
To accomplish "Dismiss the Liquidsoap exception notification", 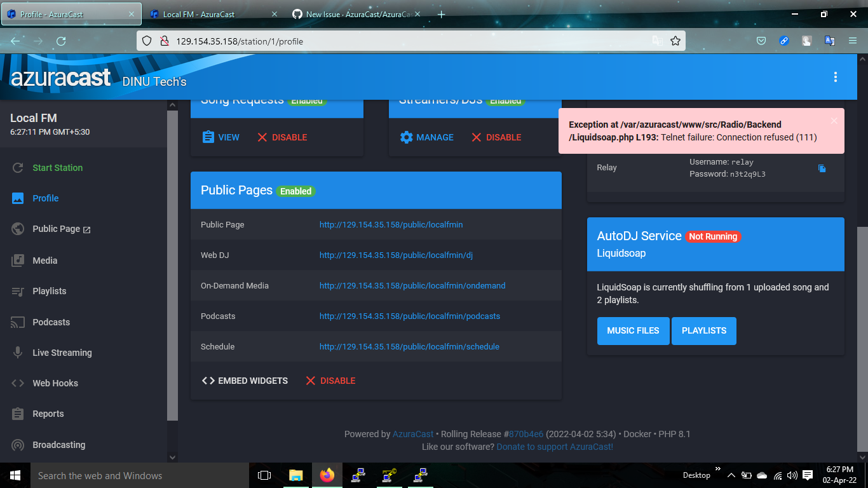I will (834, 121).
